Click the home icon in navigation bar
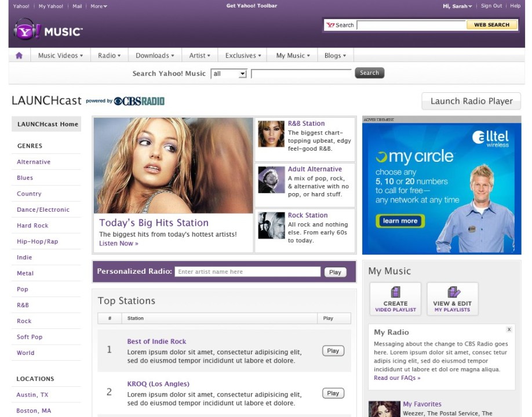Image resolution: width=532 pixels, height=417 pixels. 19,56
